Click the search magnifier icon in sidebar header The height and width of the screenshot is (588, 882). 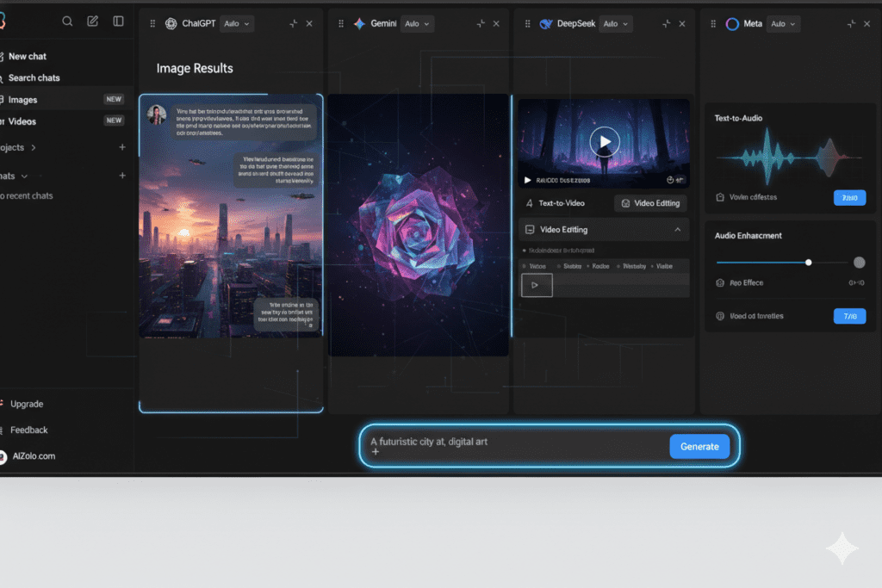(67, 22)
